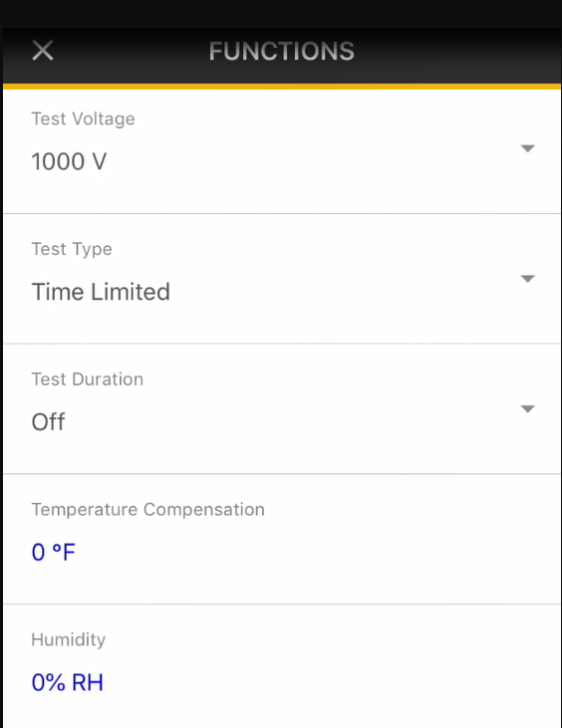
Task: Expand the Test Voltage dropdown arrow
Action: 528,148
